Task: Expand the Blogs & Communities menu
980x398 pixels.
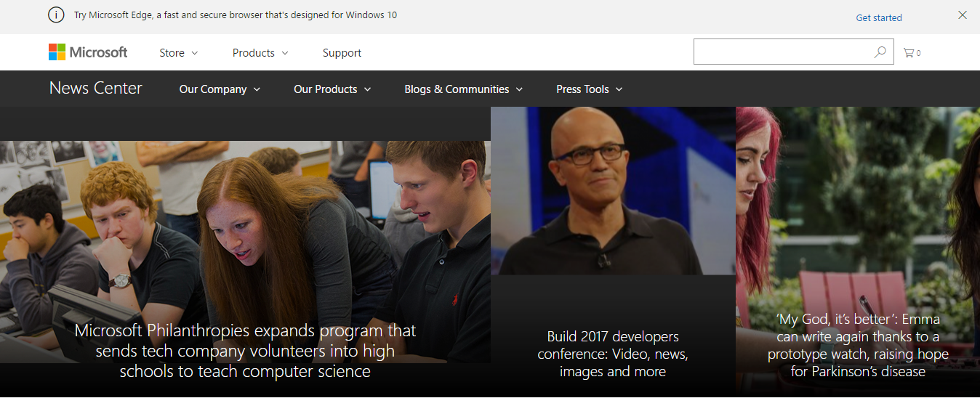Action: (x=464, y=89)
